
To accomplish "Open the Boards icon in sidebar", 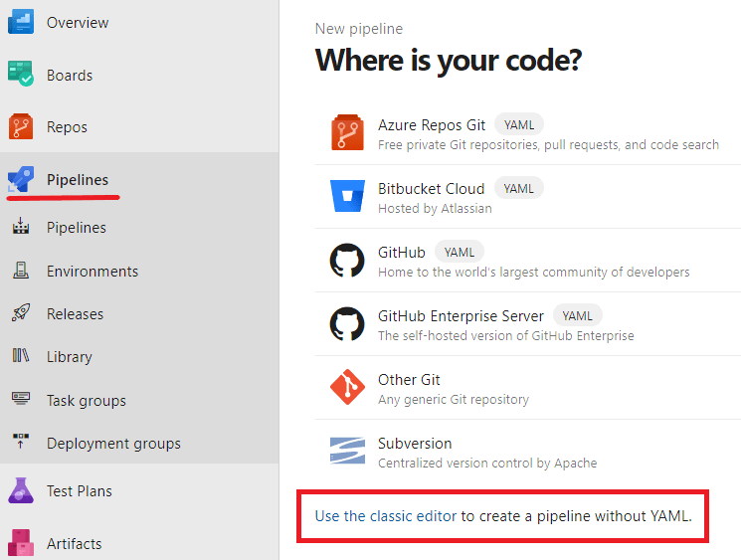I will pos(21,75).
